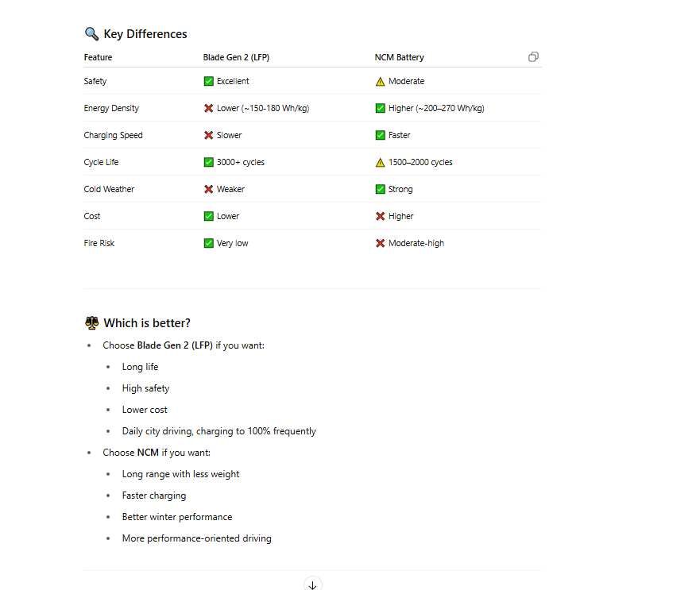Select the Feature column header

point(98,57)
